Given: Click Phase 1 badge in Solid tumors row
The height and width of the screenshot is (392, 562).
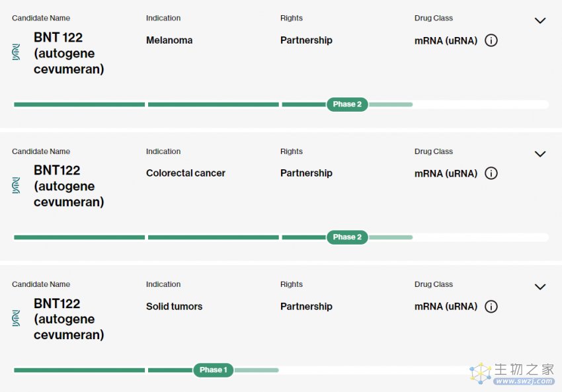Looking at the screenshot, I should (x=214, y=370).
